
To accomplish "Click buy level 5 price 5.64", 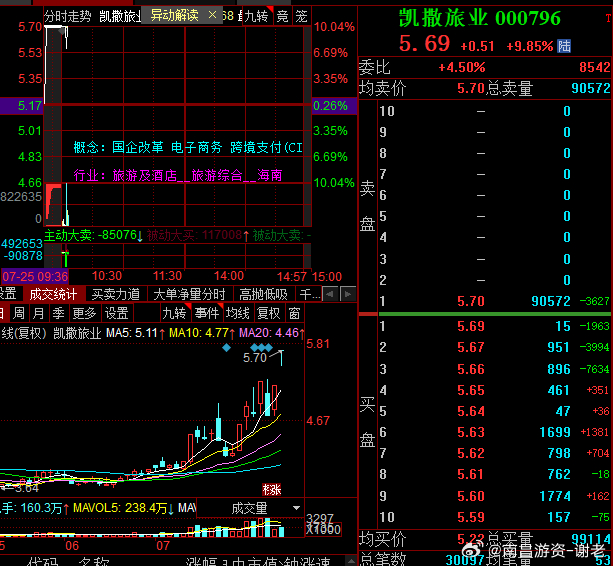I will point(471,411).
